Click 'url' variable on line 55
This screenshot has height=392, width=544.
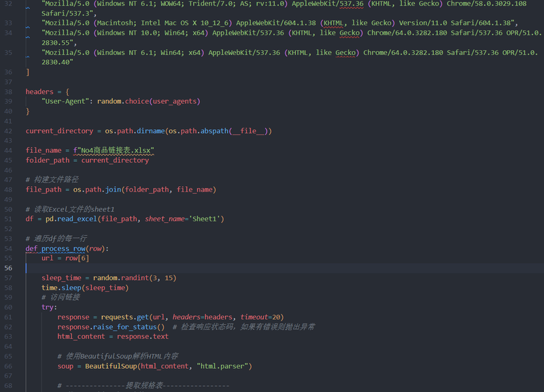coord(48,258)
